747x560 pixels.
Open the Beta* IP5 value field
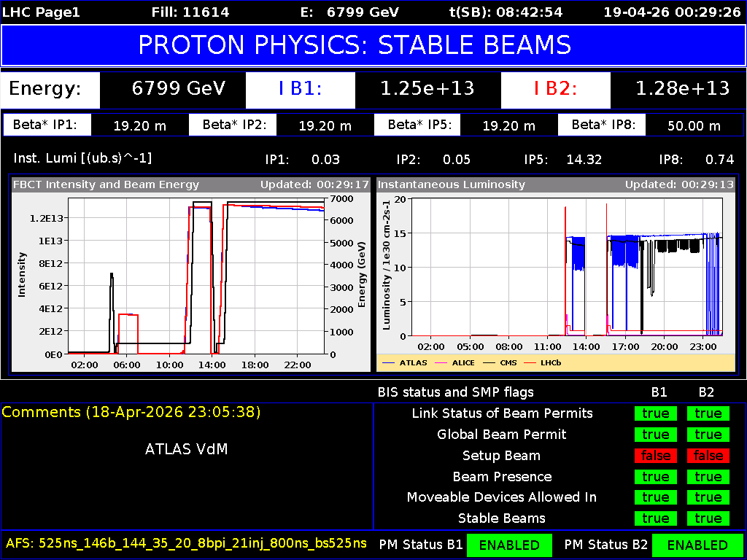click(509, 125)
